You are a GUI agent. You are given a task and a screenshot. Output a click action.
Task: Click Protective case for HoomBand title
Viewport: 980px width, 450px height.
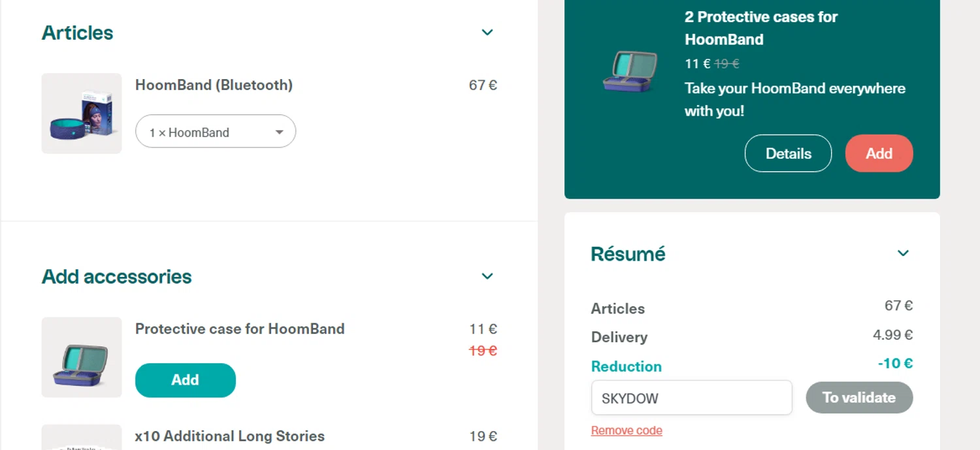pyautogui.click(x=240, y=329)
